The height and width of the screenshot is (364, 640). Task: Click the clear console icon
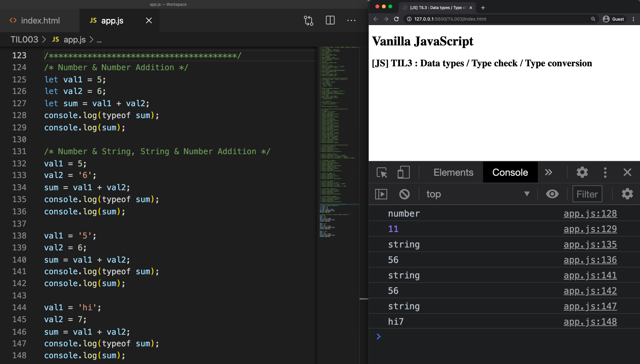404,194
